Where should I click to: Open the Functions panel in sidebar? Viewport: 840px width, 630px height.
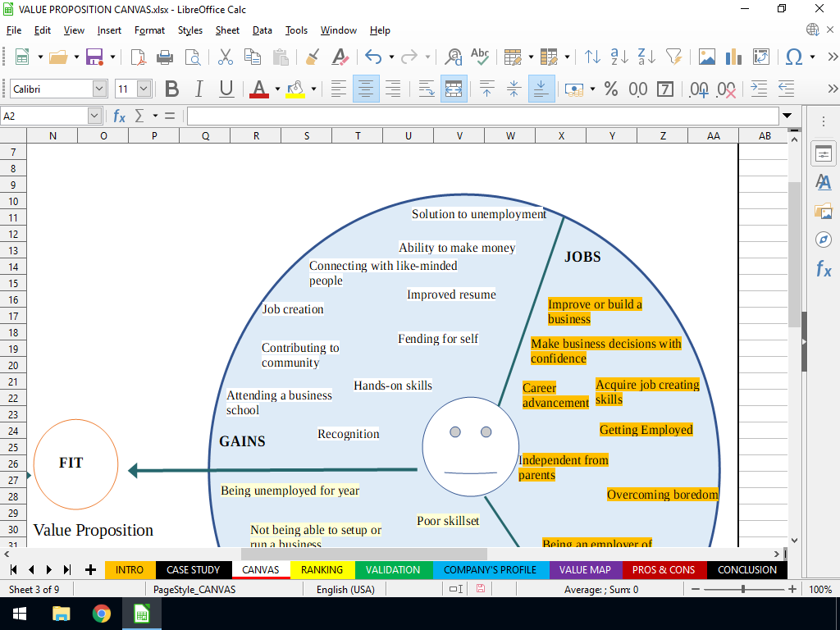[x=824, y=268]
